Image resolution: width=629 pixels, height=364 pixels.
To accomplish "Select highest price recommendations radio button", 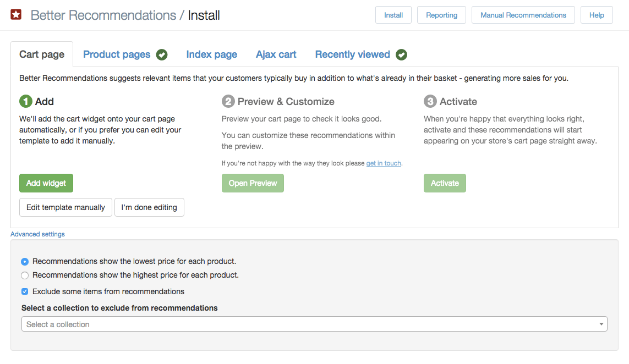I will click(x=25, y=275).
